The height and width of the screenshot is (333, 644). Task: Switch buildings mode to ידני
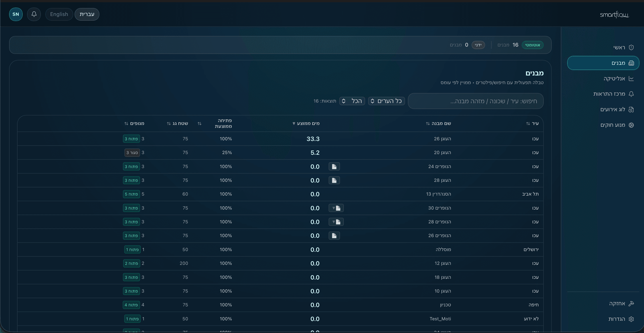click(478, 45)
